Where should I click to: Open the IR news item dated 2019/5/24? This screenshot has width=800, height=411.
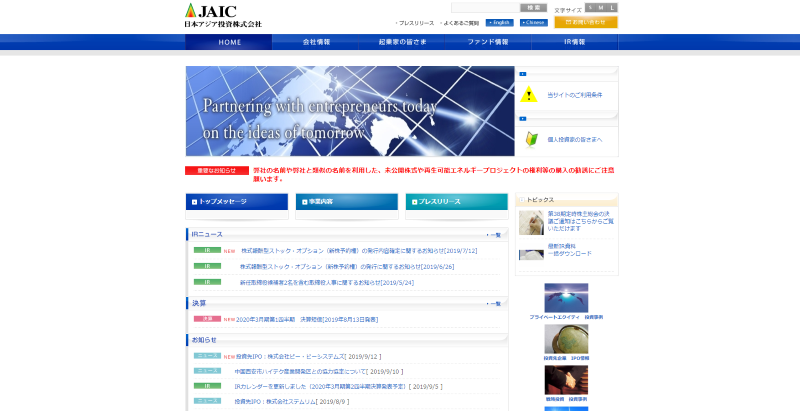pyautogui.click(x=327, y=282)
